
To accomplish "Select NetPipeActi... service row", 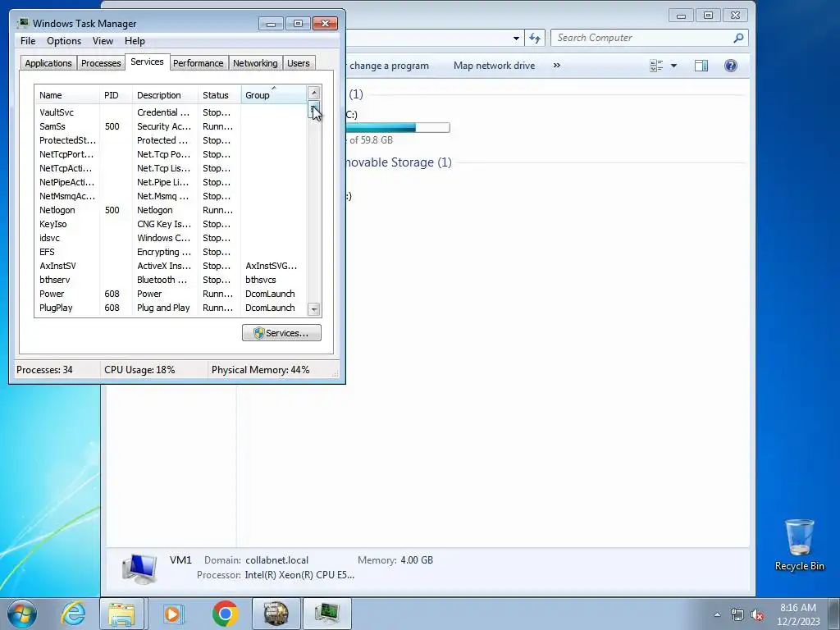I will coord(171,182).
